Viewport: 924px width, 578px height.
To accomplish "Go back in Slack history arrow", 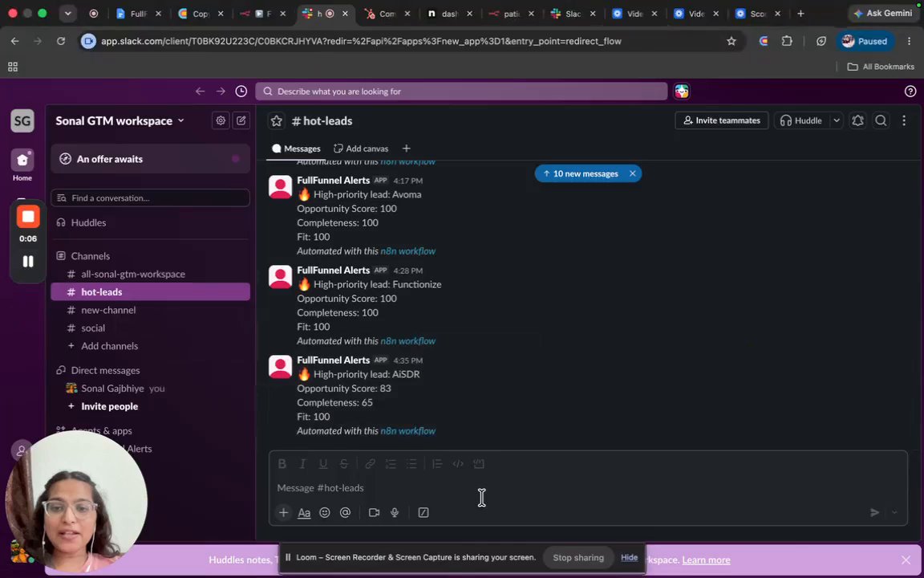I will [x=201, y=92].
